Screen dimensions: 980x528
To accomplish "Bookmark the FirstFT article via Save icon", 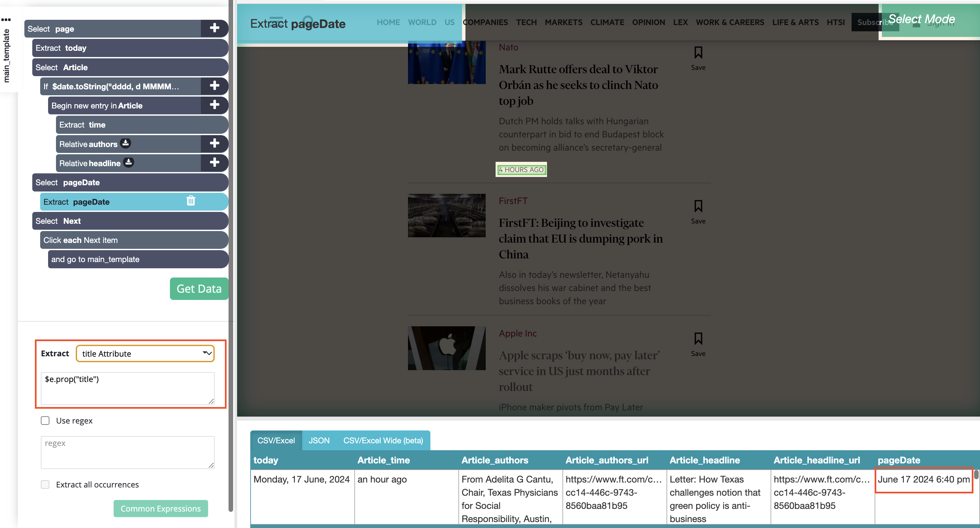I will point(698,206).
